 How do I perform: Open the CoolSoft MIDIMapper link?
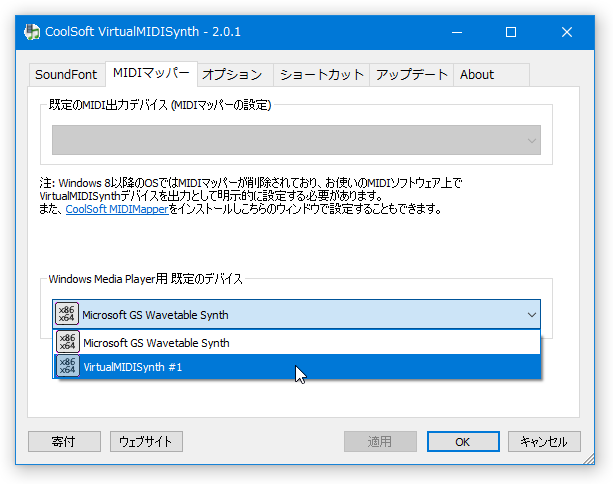click(x=117, y=209)
